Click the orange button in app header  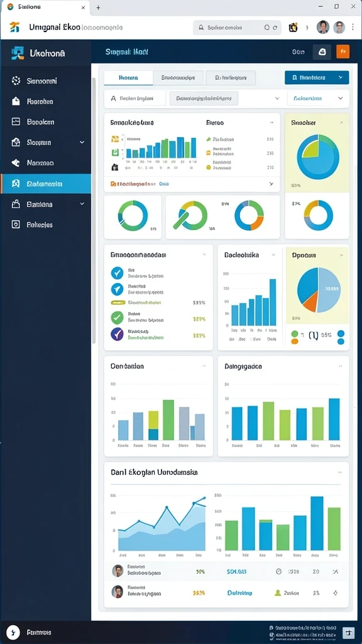pyautogui.click(x=343, y=52)
